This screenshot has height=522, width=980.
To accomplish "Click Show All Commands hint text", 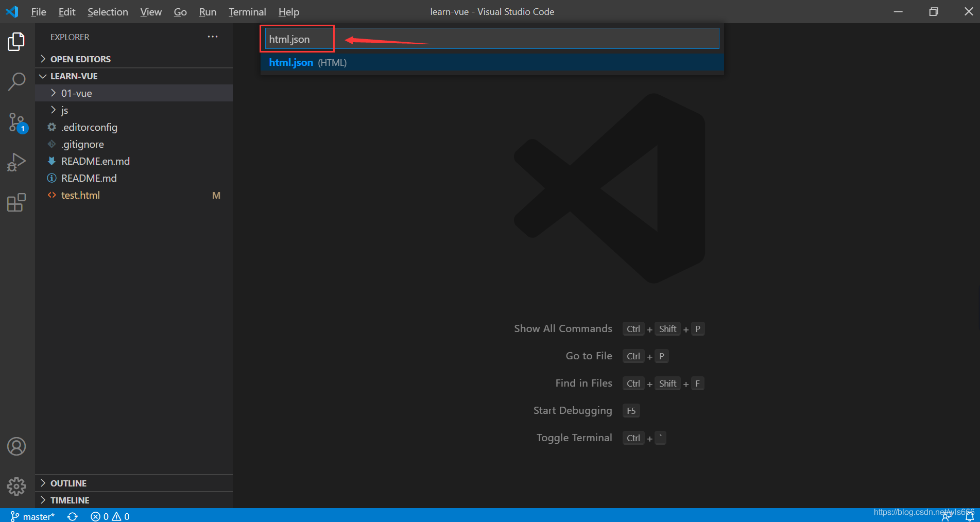I will (563, 328).
